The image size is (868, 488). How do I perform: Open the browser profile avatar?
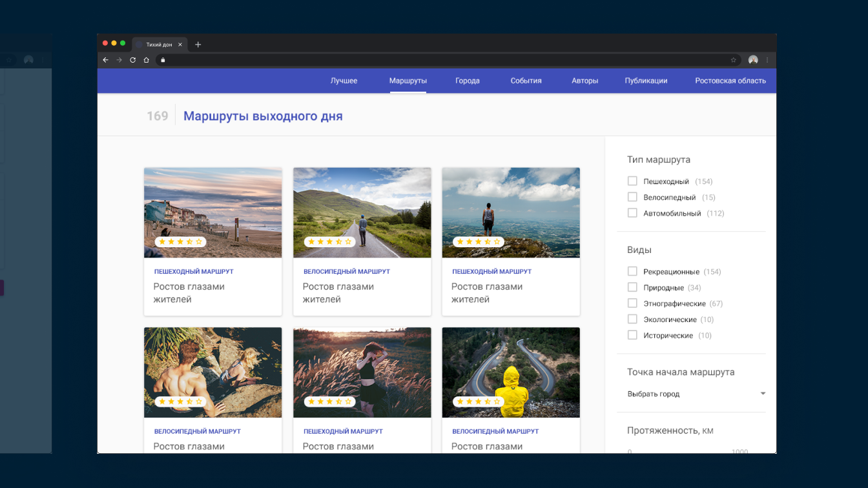tap(752, 60)
